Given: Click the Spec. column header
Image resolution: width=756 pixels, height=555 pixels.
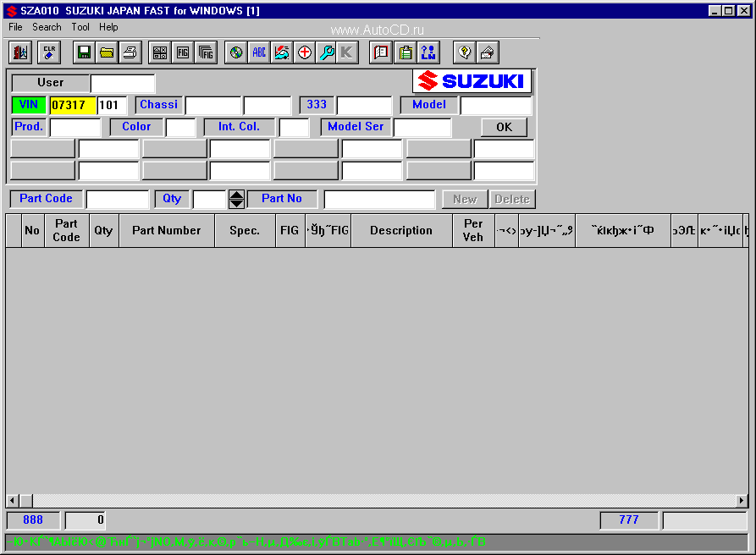Looking at the screenshot, I should 245,231.
